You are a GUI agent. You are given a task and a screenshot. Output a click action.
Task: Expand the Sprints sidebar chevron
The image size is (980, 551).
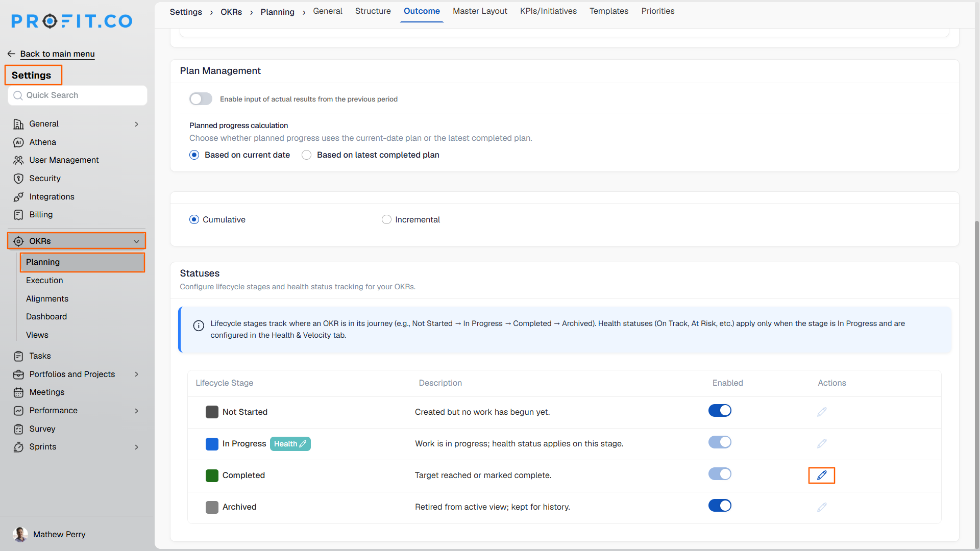(136, 447)
